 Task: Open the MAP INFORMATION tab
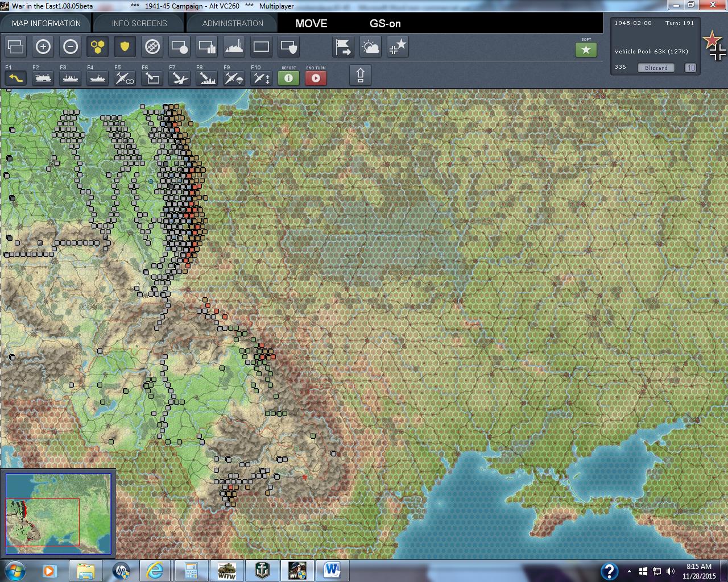point(46,23)
